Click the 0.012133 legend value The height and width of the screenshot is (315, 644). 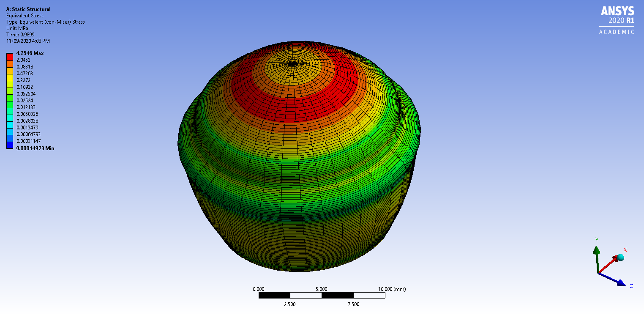[26, 107]
